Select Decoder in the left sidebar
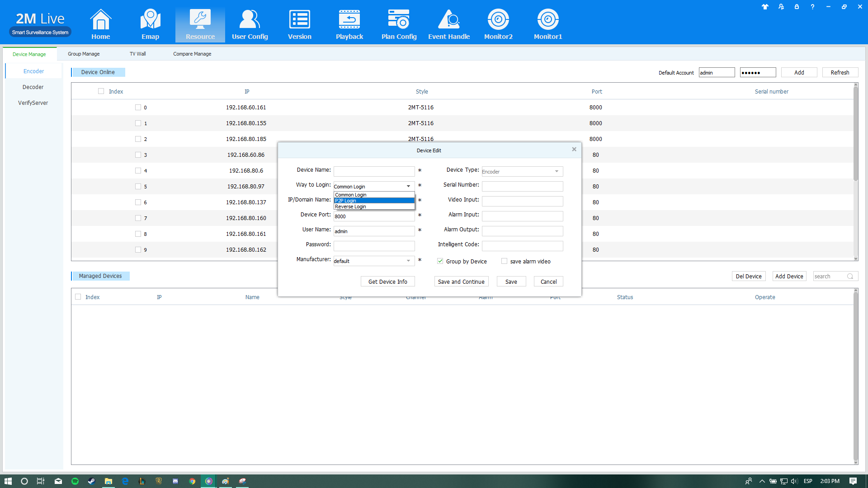868x488 pixels. point(33,87)
